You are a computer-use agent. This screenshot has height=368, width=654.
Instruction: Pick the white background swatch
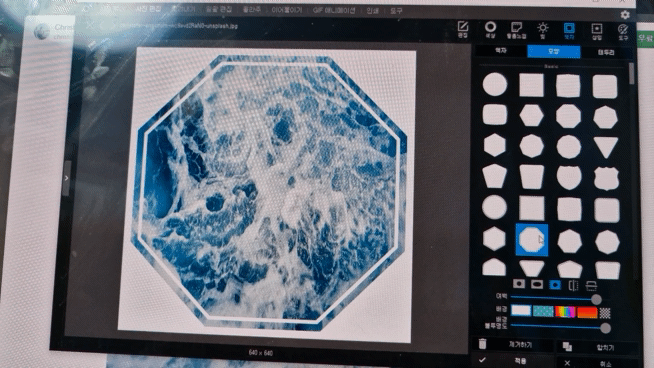521,310
